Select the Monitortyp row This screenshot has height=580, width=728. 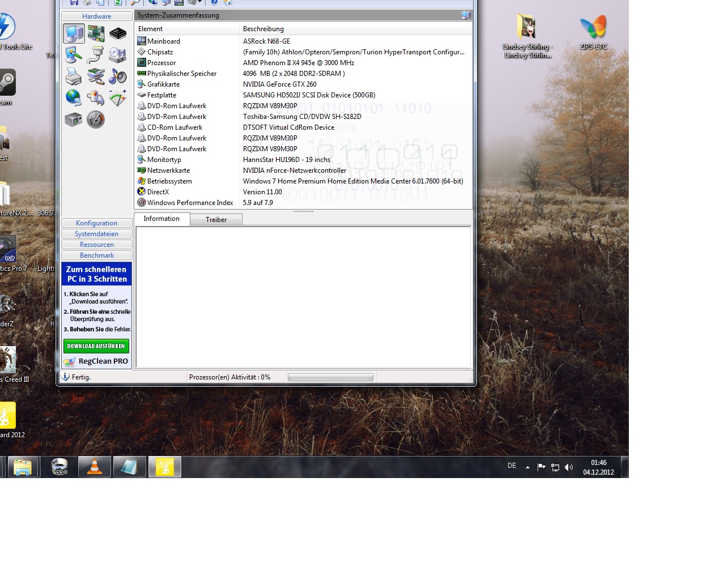pyautogui.click(x=303, y=160)
